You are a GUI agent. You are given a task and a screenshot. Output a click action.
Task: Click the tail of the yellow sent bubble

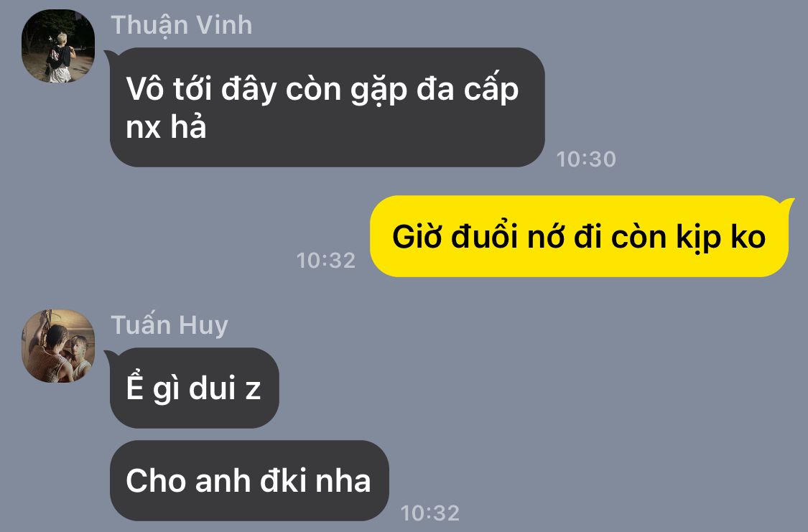click(789, 203)
